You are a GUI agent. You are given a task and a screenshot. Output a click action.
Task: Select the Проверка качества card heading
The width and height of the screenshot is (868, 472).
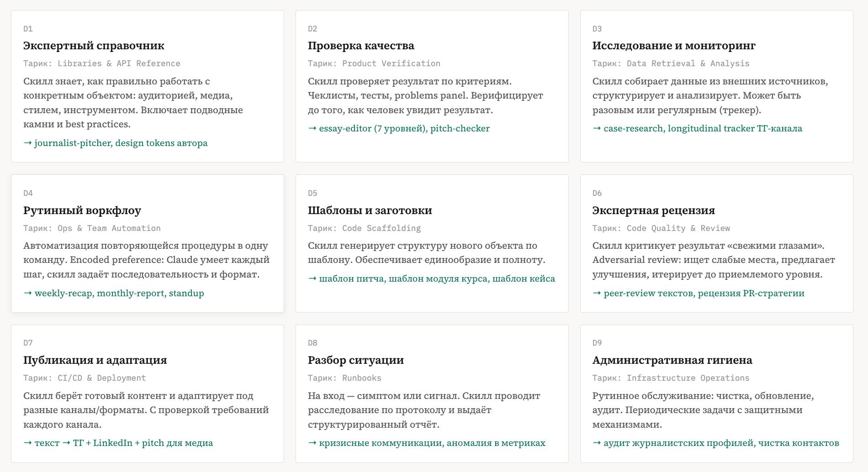coord(361,46)
